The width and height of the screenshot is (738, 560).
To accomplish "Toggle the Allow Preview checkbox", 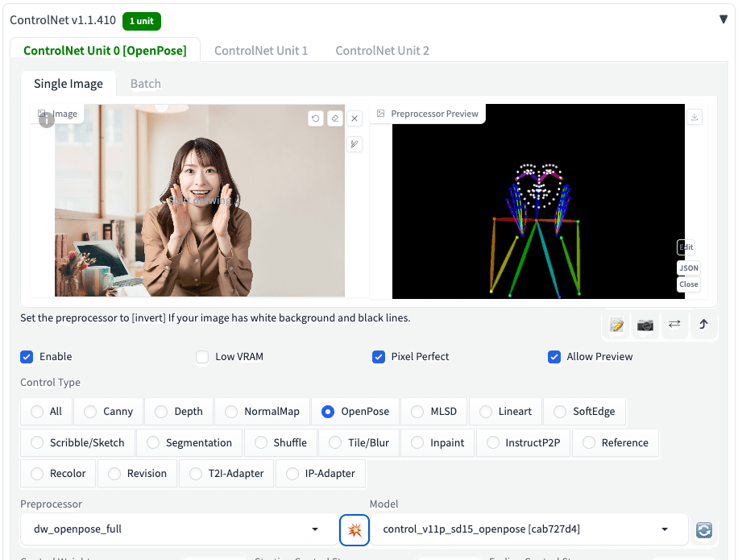I will [554, 357].
